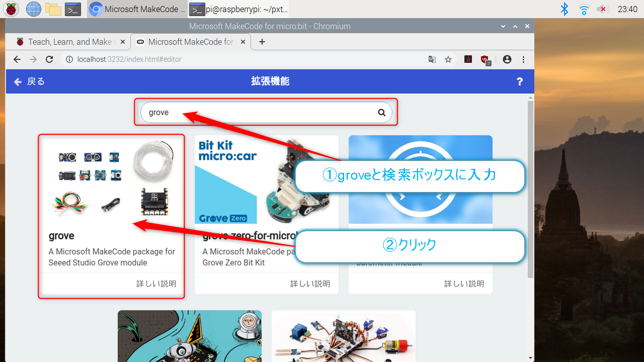Image resolution: width=644 pixels, height=362 pixels.
Task: Click the browser forward arrow
Action: tap(33, 60)
